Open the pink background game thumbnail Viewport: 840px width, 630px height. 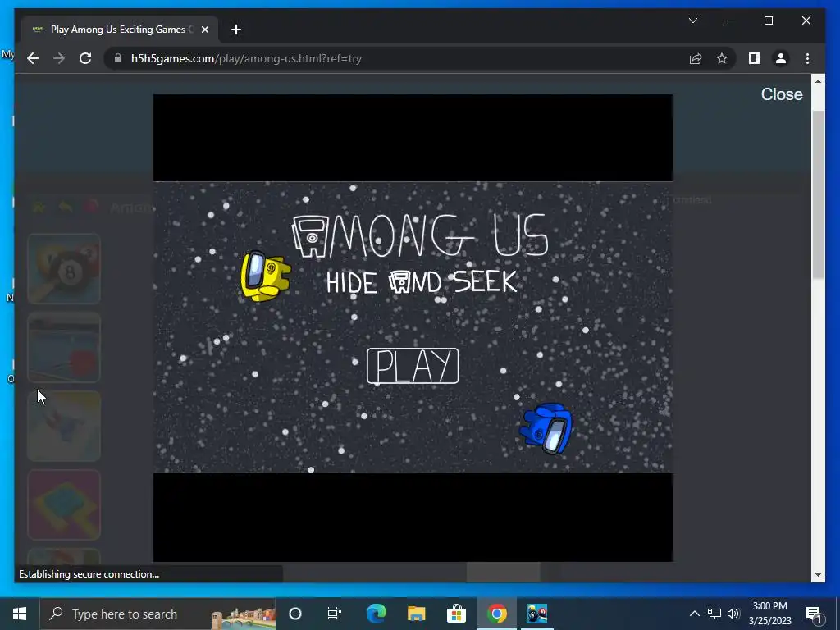click(64, 505)
